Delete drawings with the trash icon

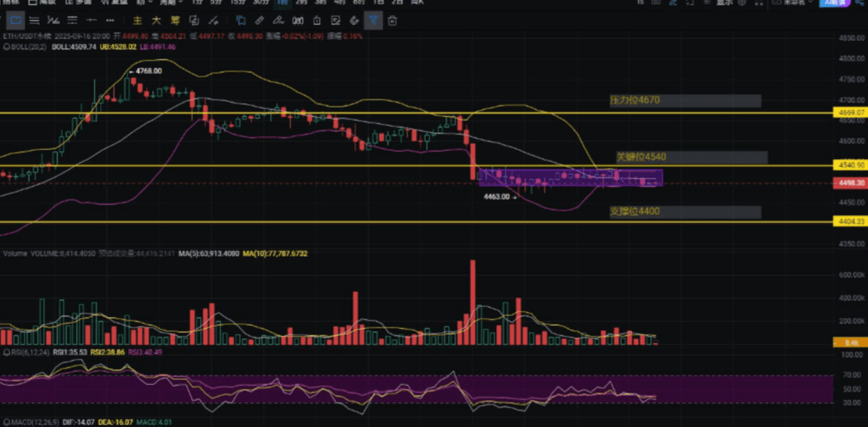pyautogui.click(x=392, y=21)
